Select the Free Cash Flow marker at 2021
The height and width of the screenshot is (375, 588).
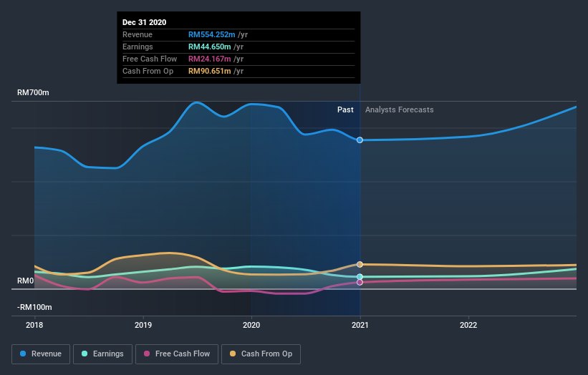(360, 282)
